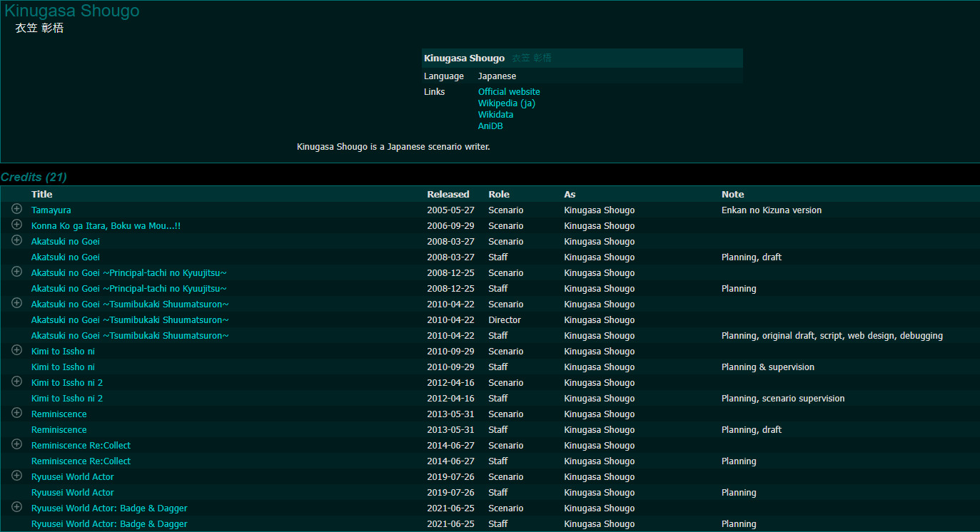Open the AniDB link
Image resolution: width=980 pixels, height=532 pixels.
pyautogui.click(x=490, y=126)
